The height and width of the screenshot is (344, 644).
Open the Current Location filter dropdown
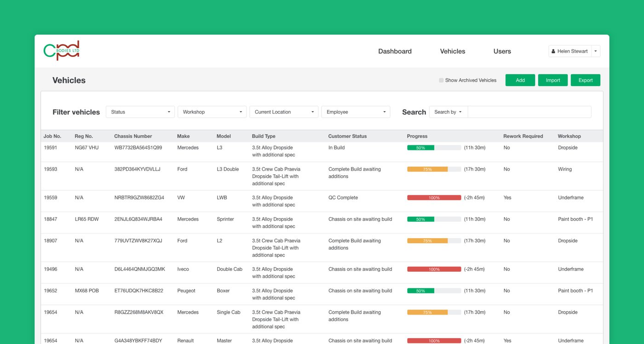coord(284,112)
